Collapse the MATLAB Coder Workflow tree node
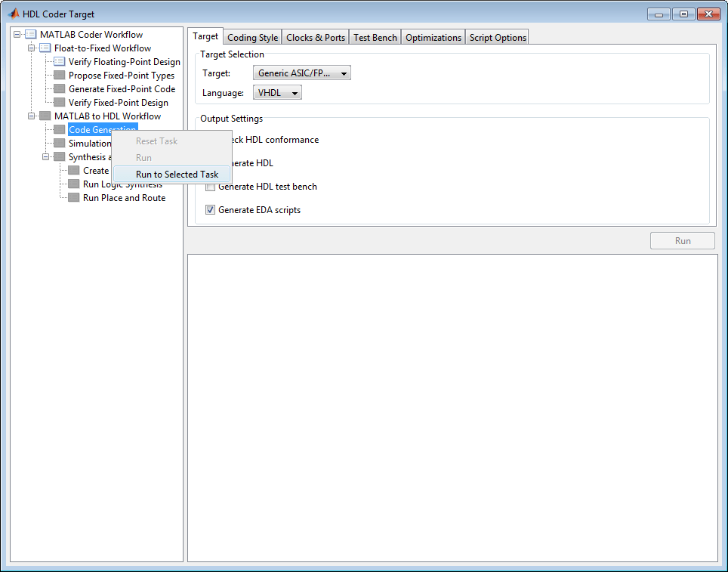The width and height of the screenshot is (728, 572). pyautogui.click(x=17, y=35)
